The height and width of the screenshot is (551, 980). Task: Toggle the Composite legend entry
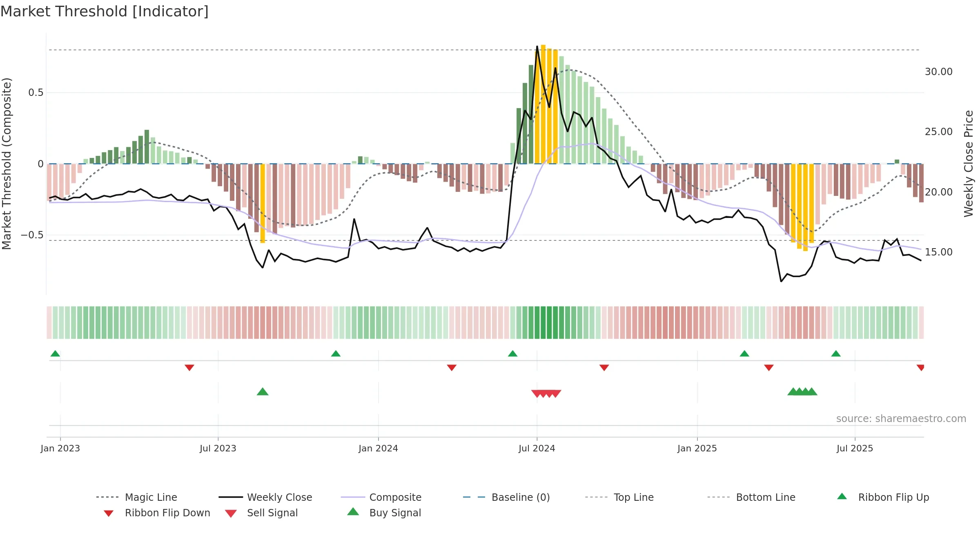tap(381, 497)
